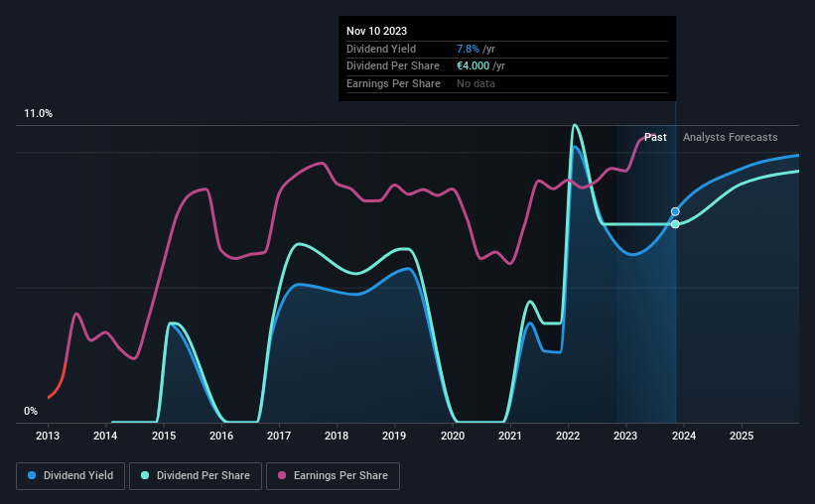Click the 11.0% y-axis label
The image size is (815, 504).
pyautogui.click(x=38, y=114)
